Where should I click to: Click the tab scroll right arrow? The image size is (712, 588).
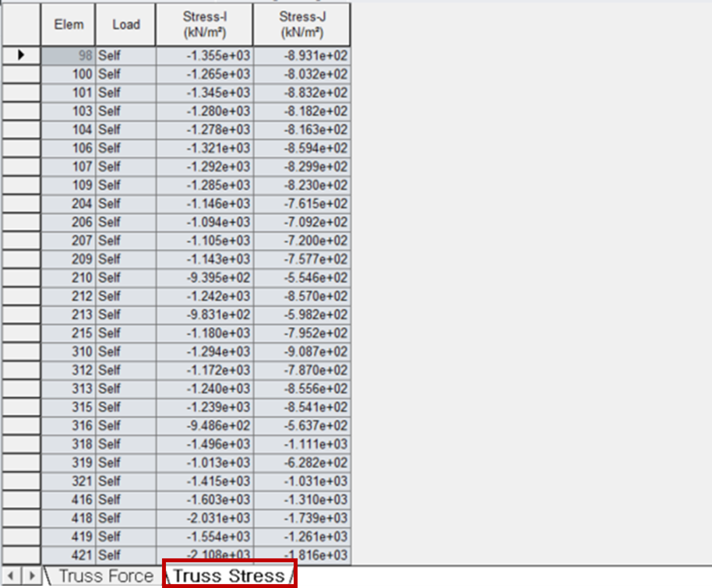pos(30,576)
